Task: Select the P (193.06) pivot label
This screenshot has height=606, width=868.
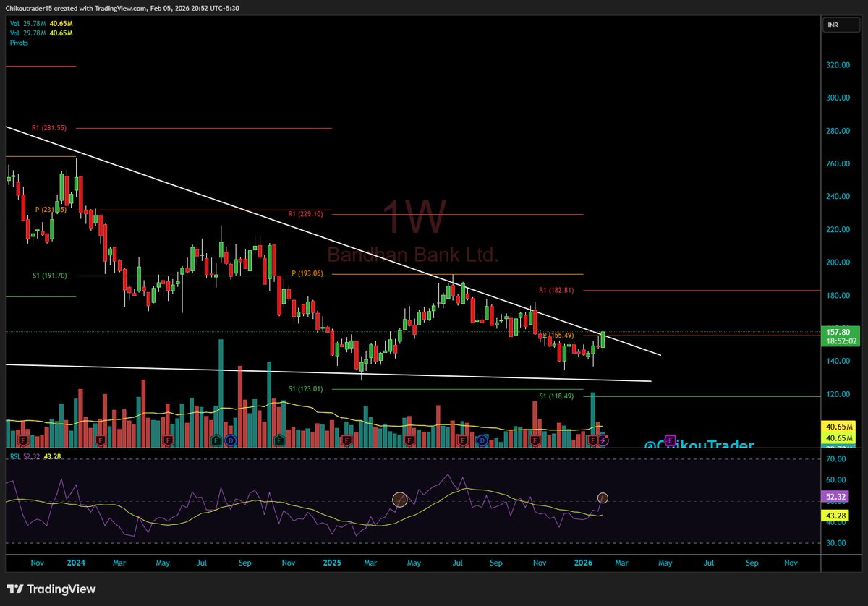Action: [x=307, y=273]
